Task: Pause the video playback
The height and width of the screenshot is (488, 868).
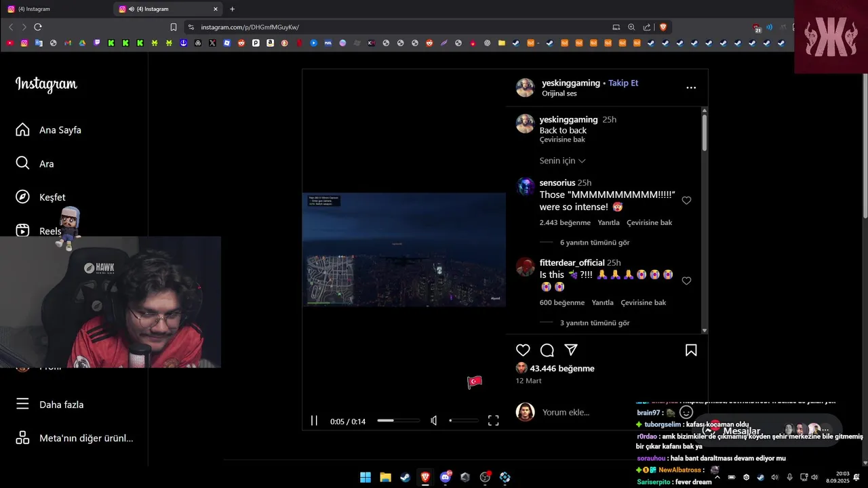Action: click(x=314, y=421)
